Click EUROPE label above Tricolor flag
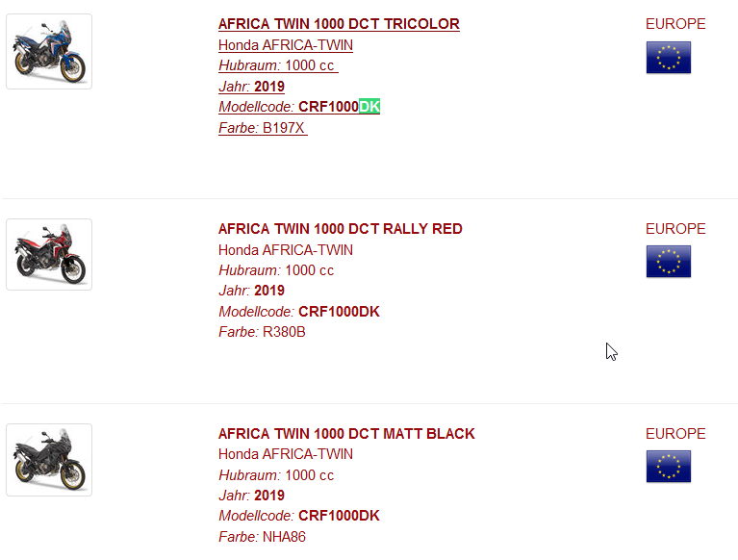 click(x=675, y=24)
